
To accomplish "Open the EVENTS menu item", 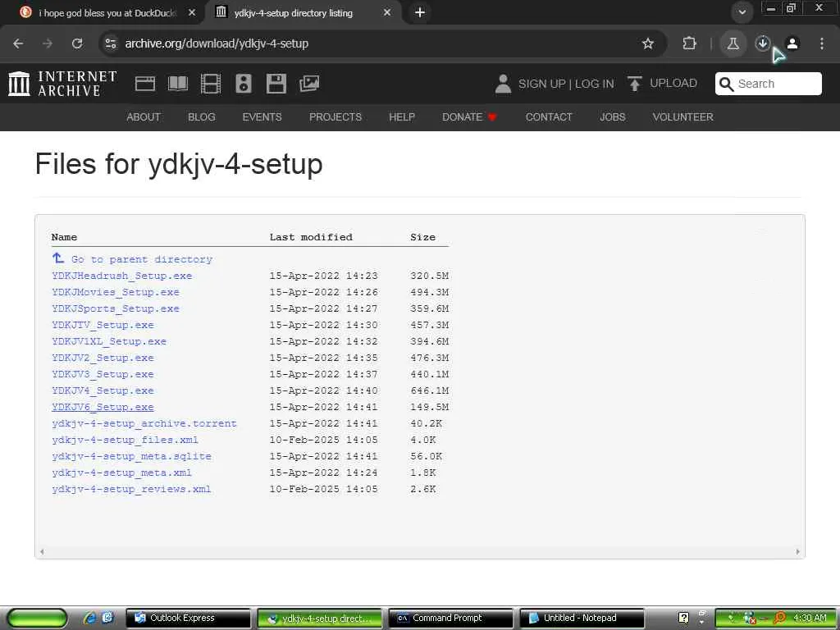I will [x=262, y=116].
